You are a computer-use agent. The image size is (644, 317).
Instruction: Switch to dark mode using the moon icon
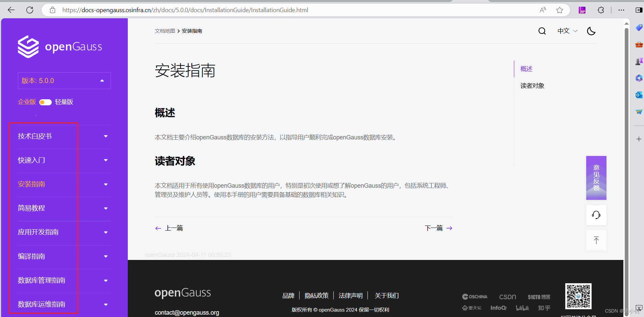(591, 31)
